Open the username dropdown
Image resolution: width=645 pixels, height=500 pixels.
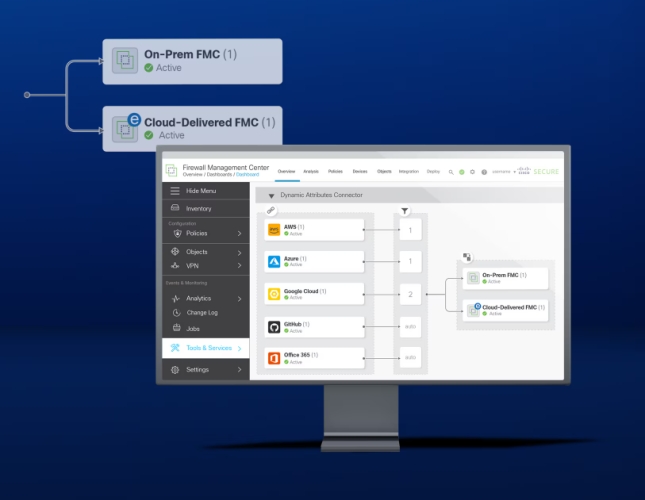click(x=503, y=172)
